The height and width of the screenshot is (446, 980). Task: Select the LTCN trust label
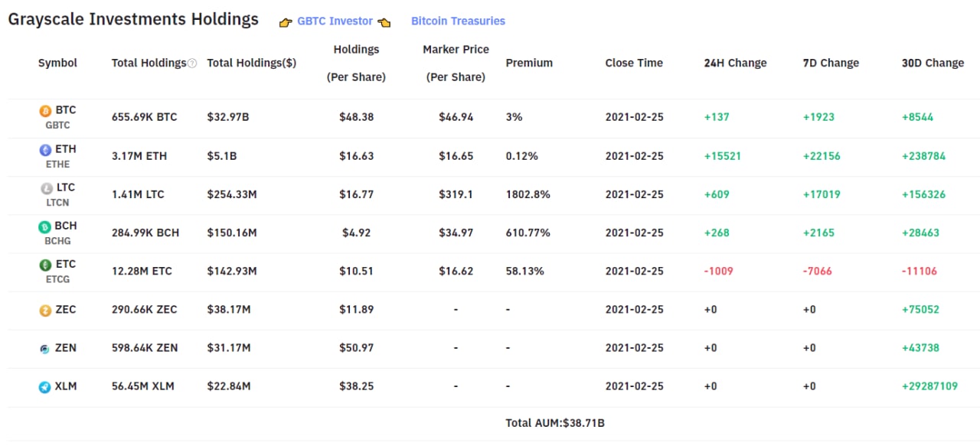click(x=57, y=203)
